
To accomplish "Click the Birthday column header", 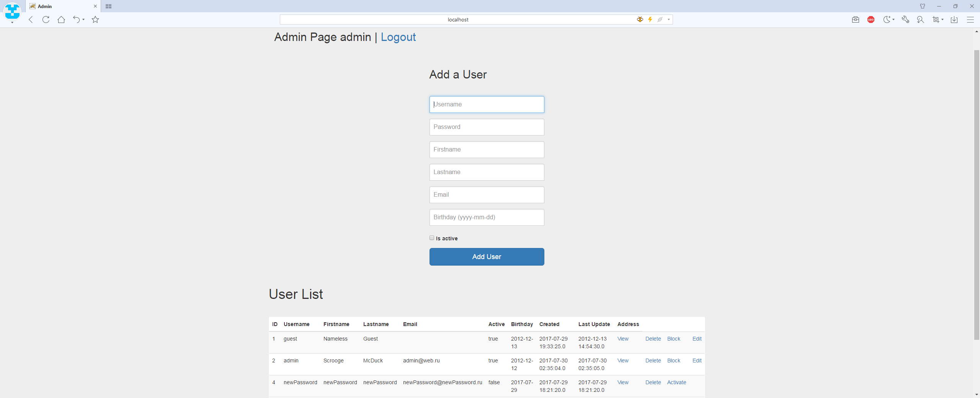I will click(x=522, y=324).
